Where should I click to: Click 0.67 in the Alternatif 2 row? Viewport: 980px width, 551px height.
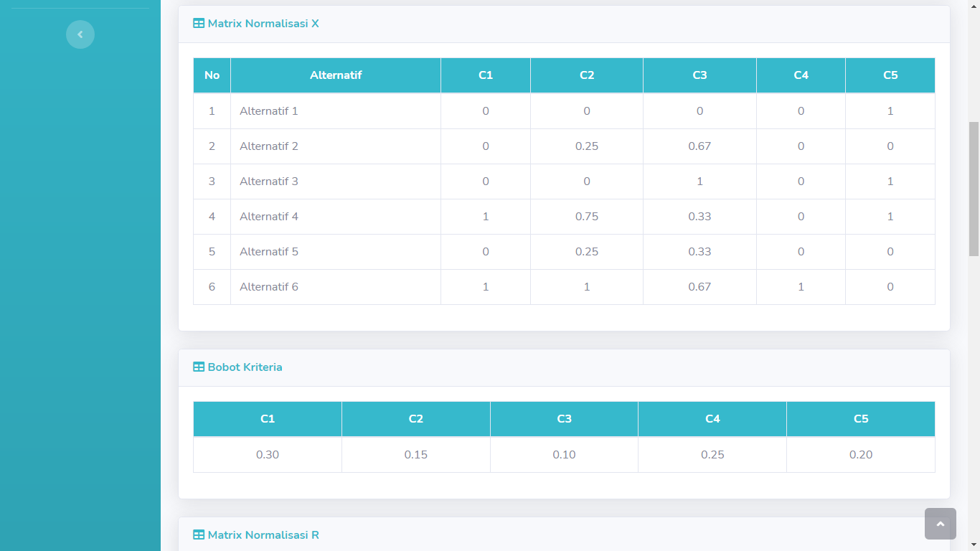(699, 146)
